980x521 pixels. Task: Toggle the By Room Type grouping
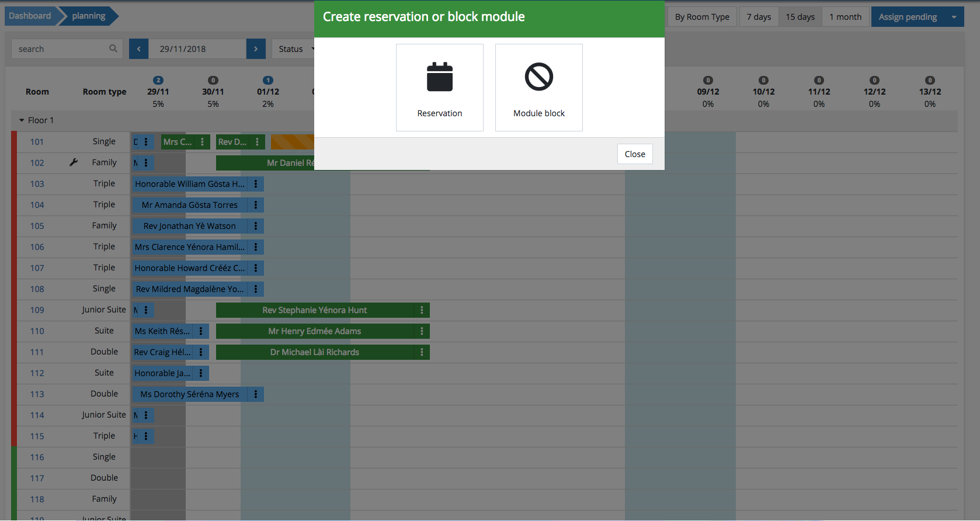[702, 17]
